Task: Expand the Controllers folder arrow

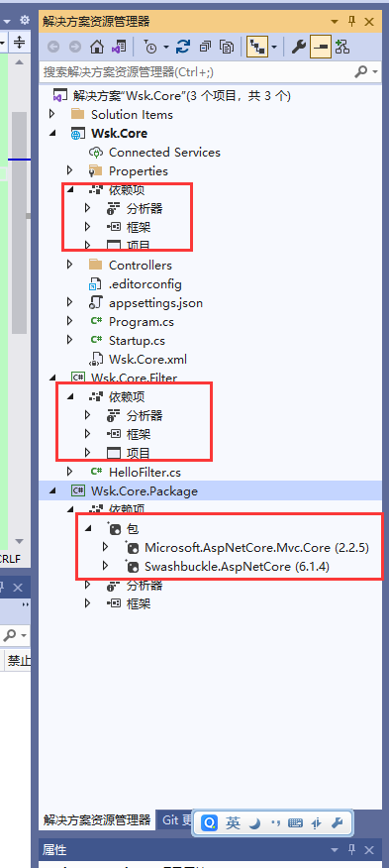Action: 69,266
